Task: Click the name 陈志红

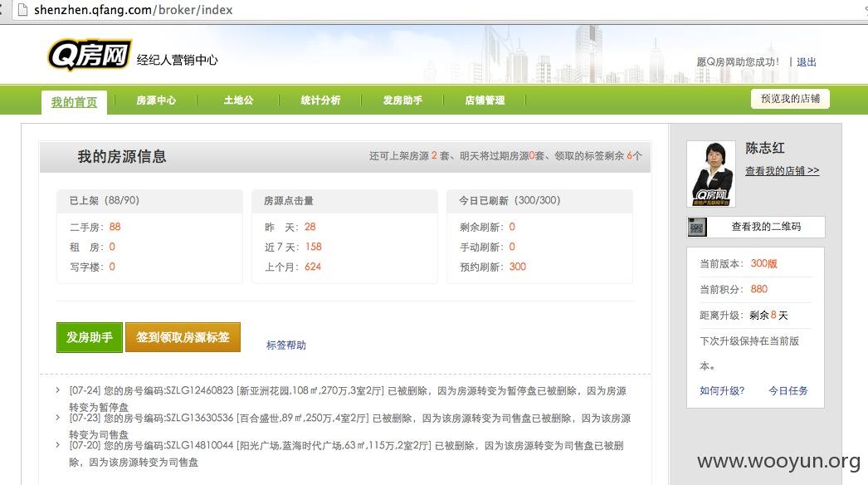Action: tap(765, 148)
